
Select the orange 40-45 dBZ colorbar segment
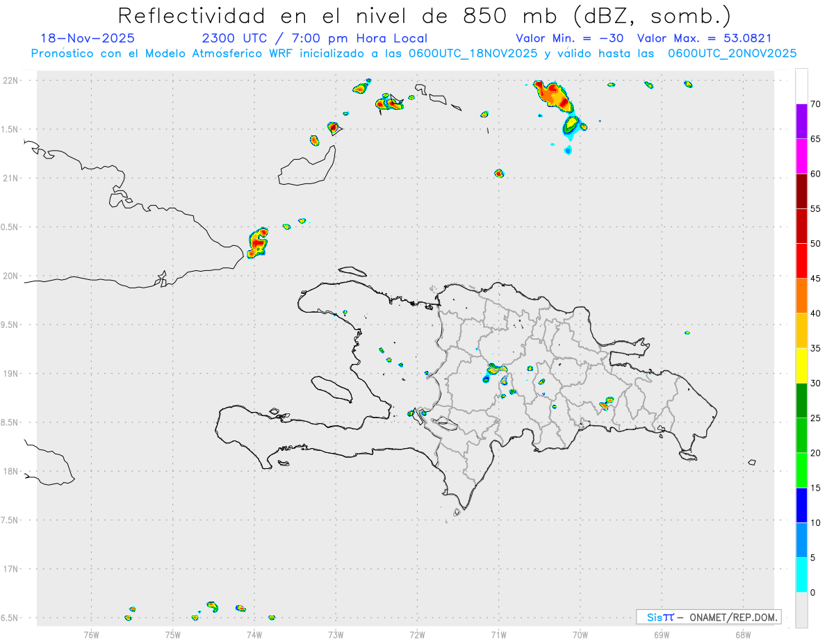coord(801,296)
